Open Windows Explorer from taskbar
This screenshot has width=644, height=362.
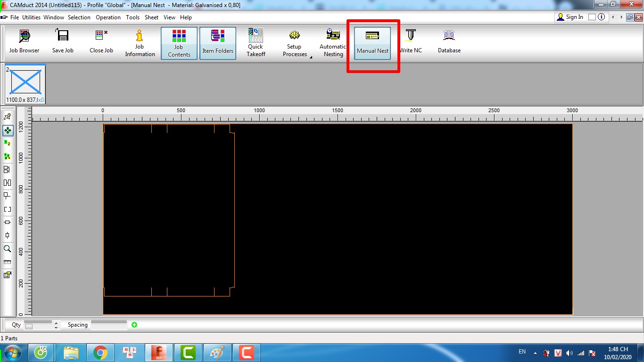coord(71,353)
